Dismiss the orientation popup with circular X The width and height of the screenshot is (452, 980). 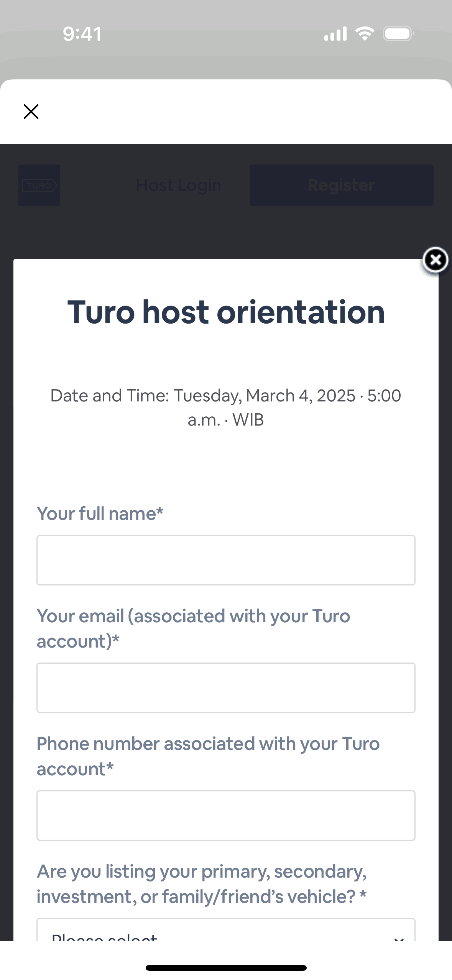point(436,260)
